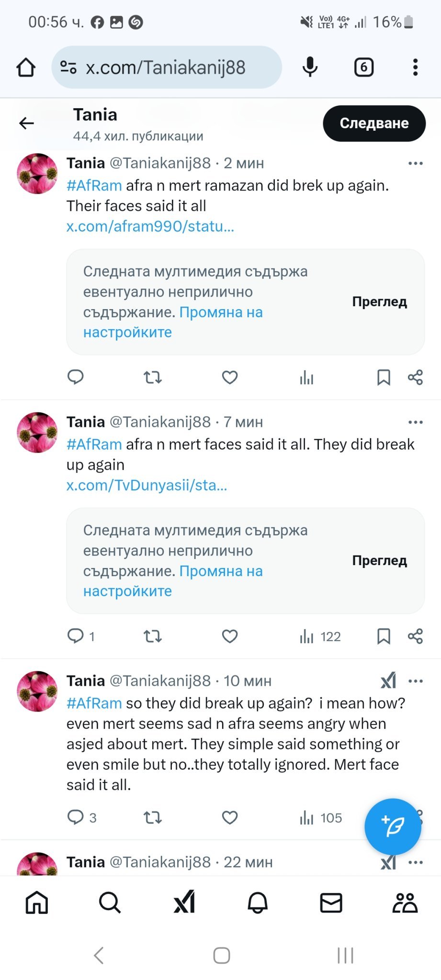Screen dimensions: 441x980
Task: Open the Search tab in bottom navigation
Action: [x=110, y=903]
